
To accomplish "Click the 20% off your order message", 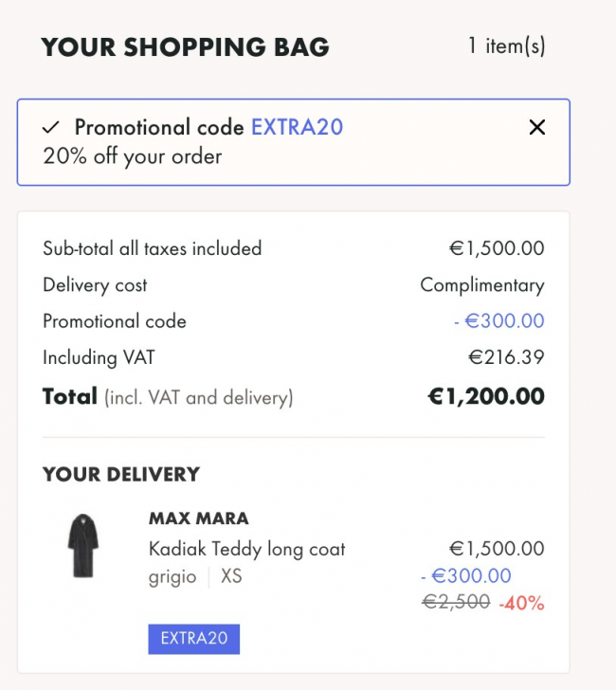I will [x=133, y=156].
